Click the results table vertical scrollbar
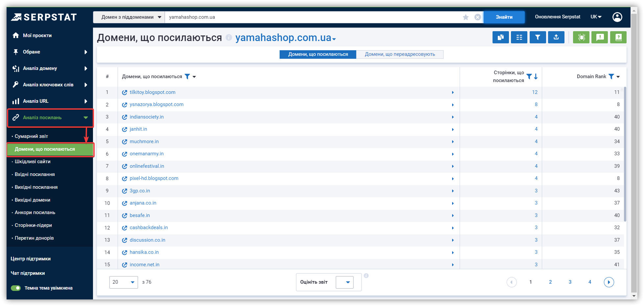The width and height of the screenshot is (644, 306). [625, 154]
